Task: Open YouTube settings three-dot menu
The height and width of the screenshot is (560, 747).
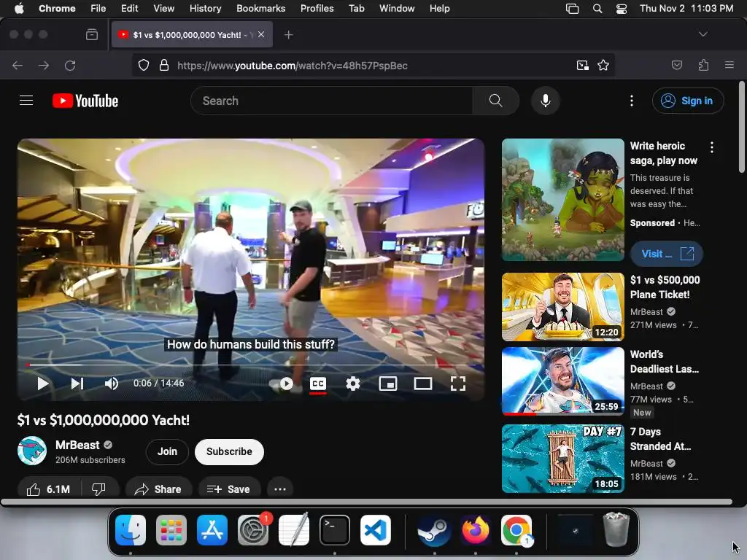Action: click(x=632, y=101)
